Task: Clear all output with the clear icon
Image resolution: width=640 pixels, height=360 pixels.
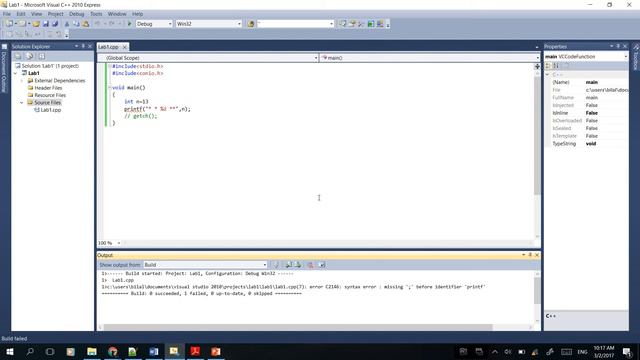Action: click(311, 265)
